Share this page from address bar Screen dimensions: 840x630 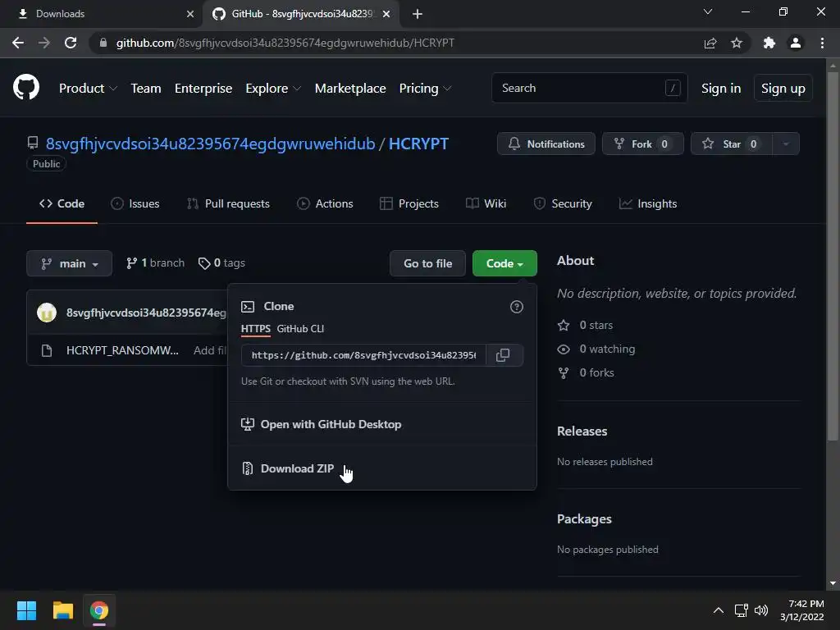pyautogui.click(x=710, y=43)
